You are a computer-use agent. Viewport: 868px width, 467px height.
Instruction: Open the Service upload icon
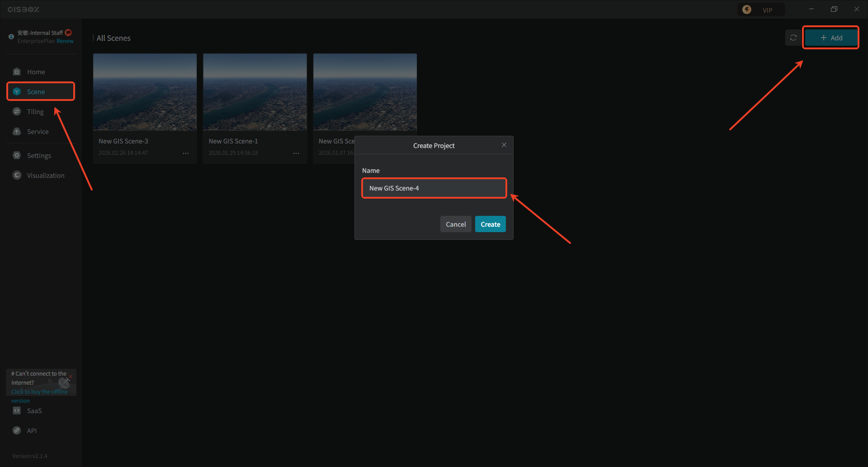click(x=17, y=132)
